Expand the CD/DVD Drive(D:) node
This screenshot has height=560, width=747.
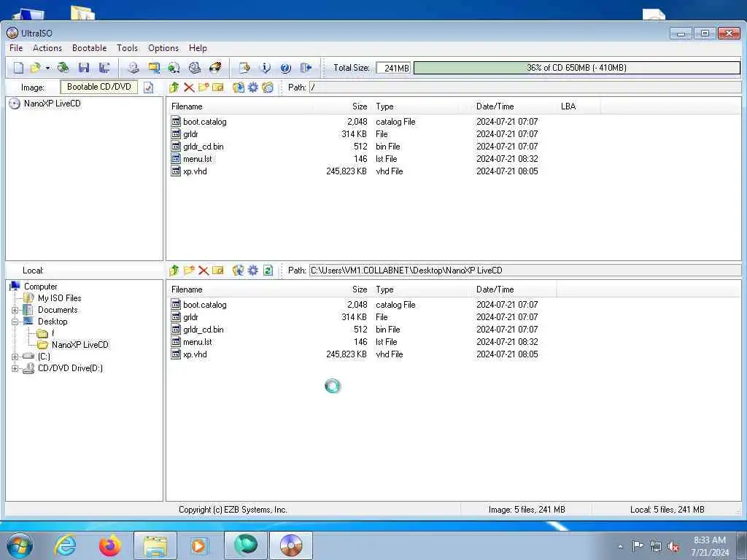click(x=15, y=368)
